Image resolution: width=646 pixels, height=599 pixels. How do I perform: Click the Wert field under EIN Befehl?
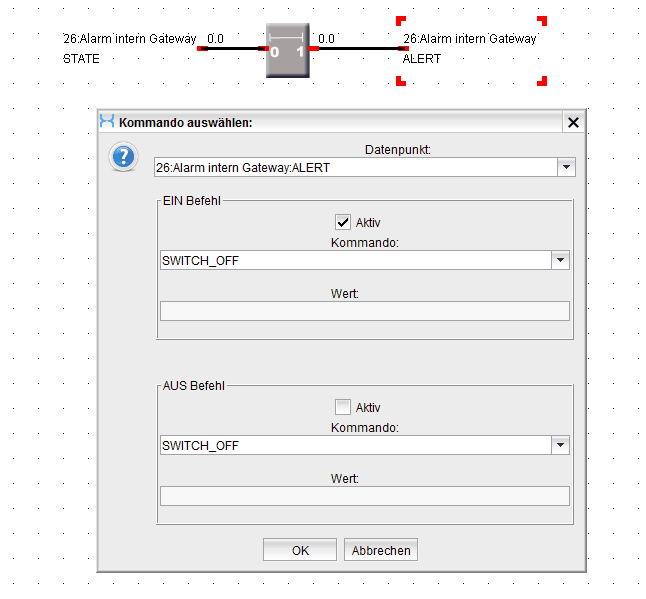[x=364, y=311]
